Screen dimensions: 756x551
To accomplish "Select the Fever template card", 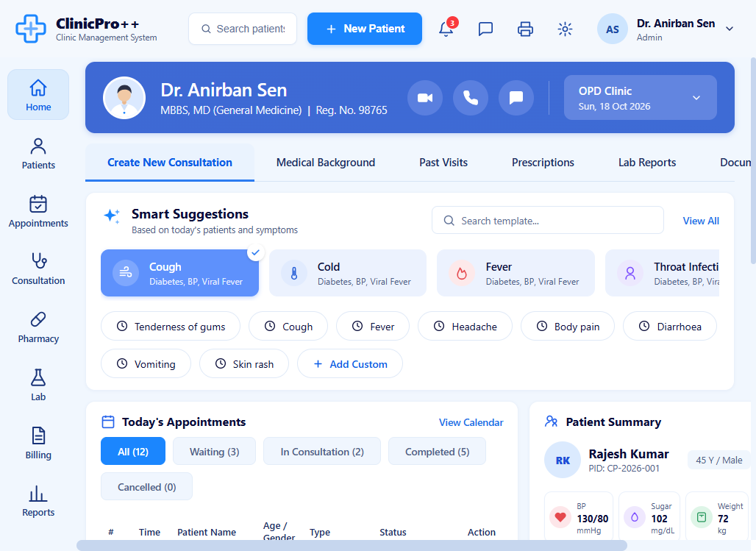I will point(516,273).
